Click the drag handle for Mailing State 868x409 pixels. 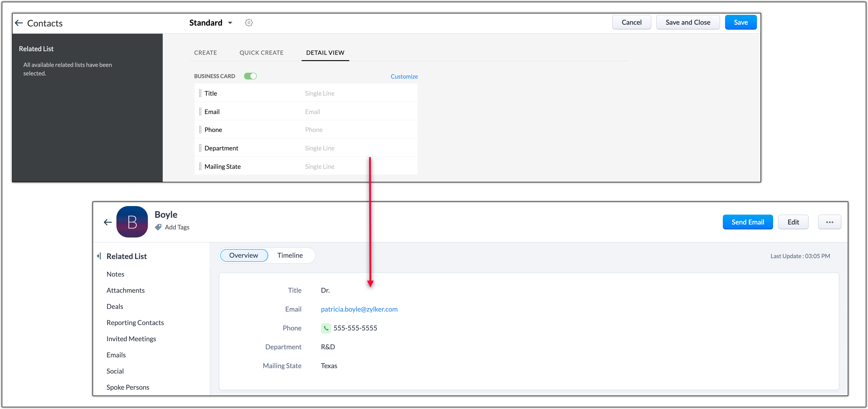tap(200, 167)
